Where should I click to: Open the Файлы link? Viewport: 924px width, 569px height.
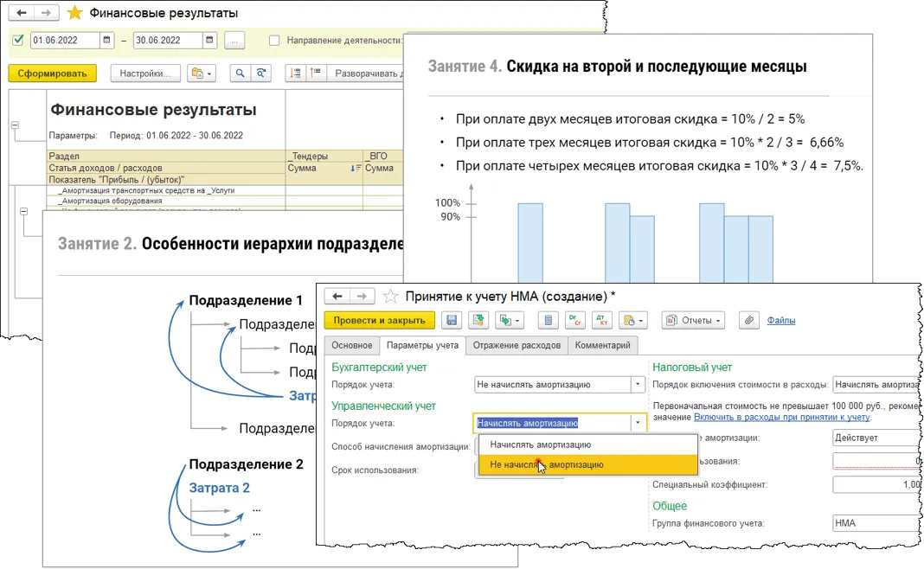pyautogui.click(x=780, y=320)
